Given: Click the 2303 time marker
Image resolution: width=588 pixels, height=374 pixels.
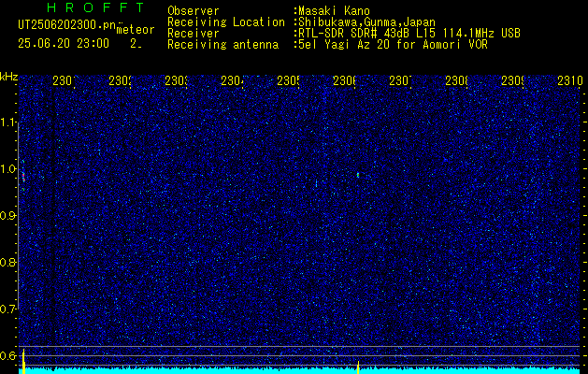Looking at the screenshot, I should click(177, 80).
